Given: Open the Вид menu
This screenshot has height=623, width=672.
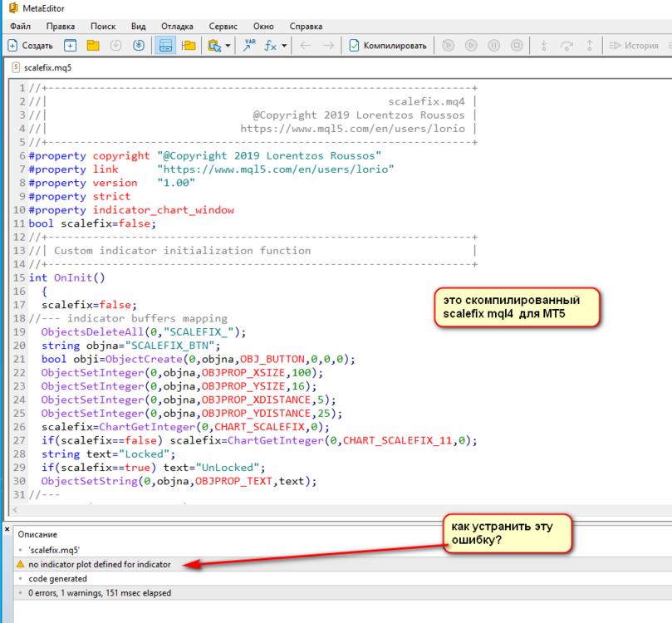Looking at the screenshot, I should click(139, 26).
